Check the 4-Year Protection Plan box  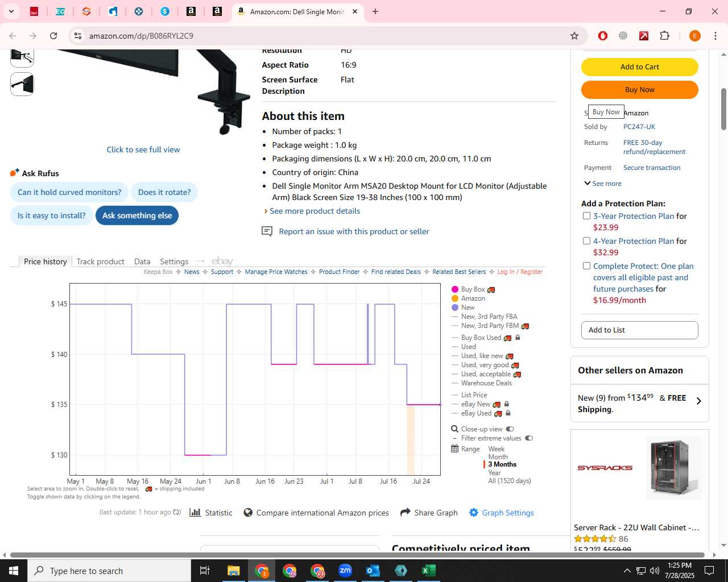pos(586,241)
